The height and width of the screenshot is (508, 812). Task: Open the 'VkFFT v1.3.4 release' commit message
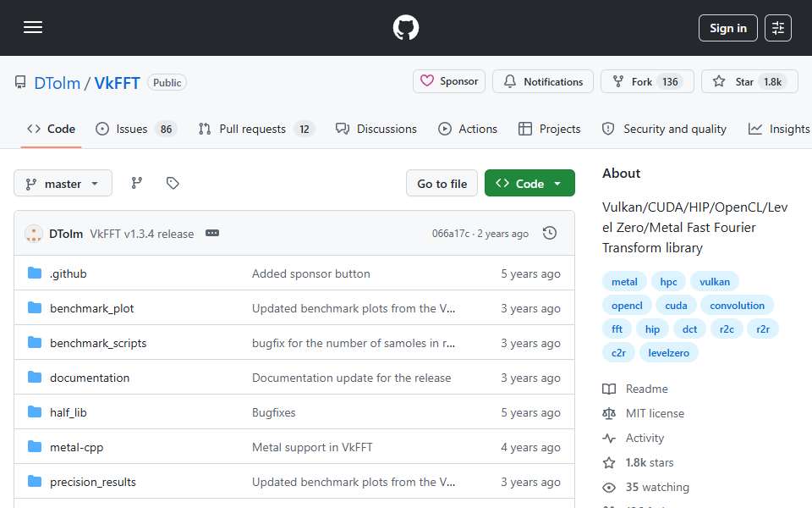142,234
